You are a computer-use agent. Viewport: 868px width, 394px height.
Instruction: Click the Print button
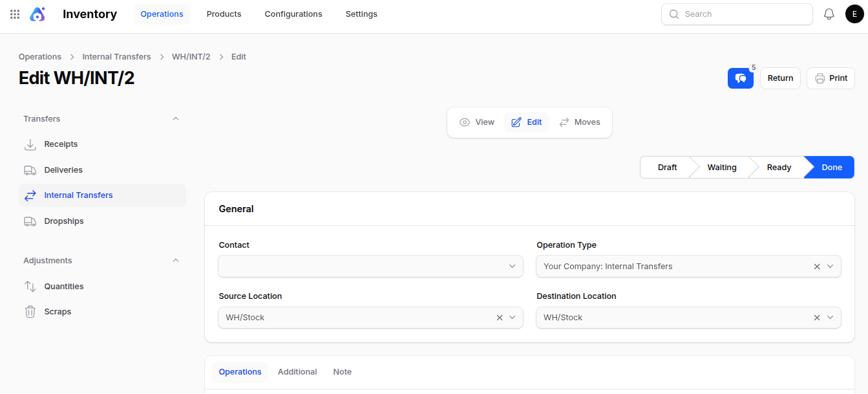831,78
